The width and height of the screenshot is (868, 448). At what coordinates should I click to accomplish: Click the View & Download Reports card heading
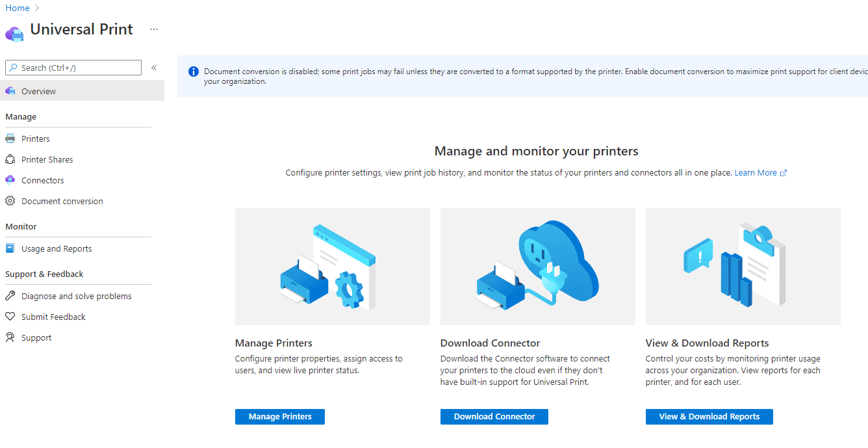708,343
